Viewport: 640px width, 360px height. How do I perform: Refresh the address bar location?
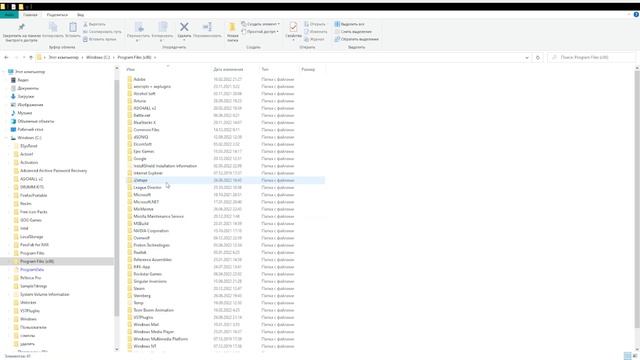pyautogui.click(x=538, y=58)
